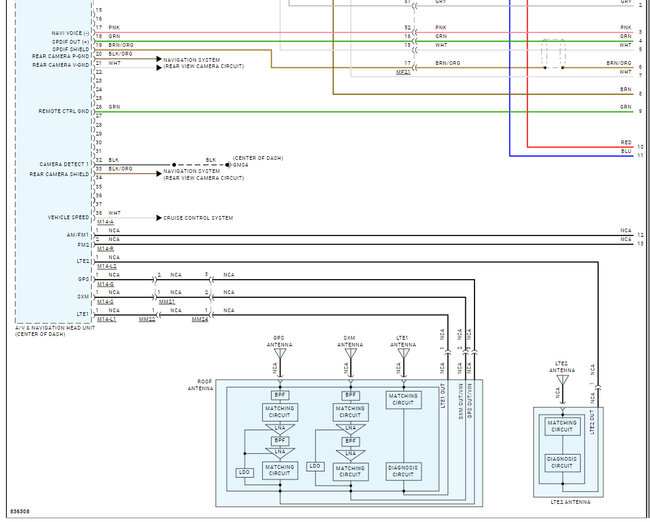The image size is (650, 522).
Task: Click connector label M14-R
Action: click(105, 249)
